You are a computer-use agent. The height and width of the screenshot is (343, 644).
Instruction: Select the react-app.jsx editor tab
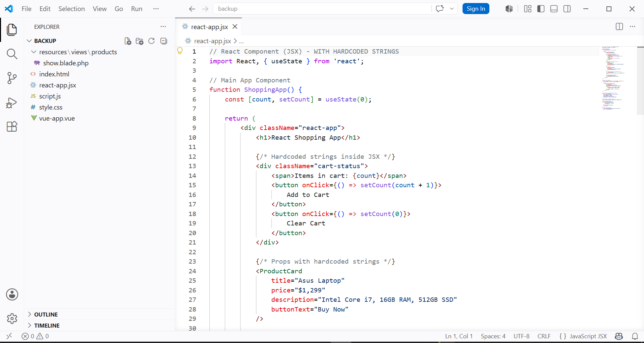pyautogui.click(x=209, y=26)
